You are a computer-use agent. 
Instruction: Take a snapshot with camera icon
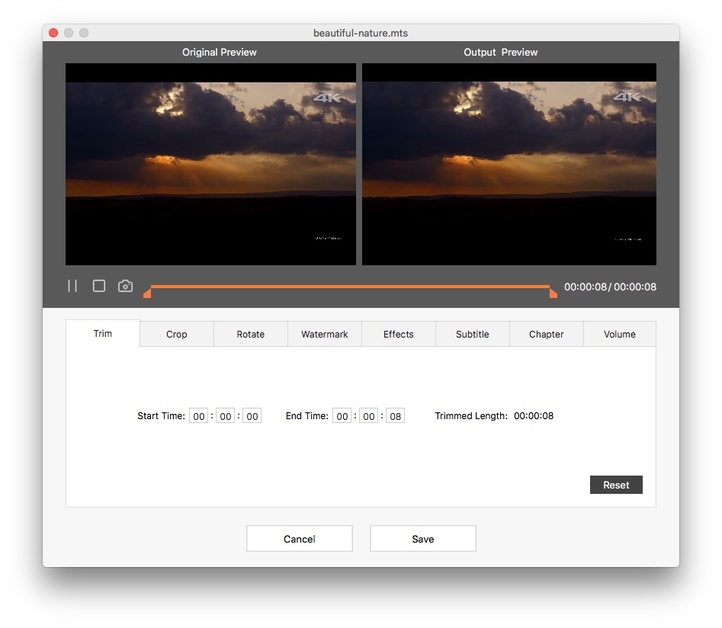tap(125, 286)
